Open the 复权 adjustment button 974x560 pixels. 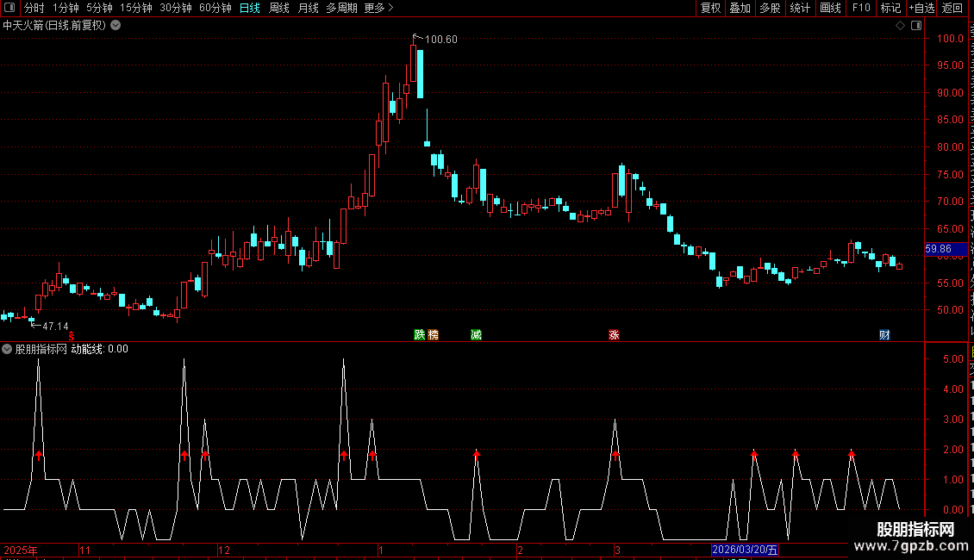[710, 8]
